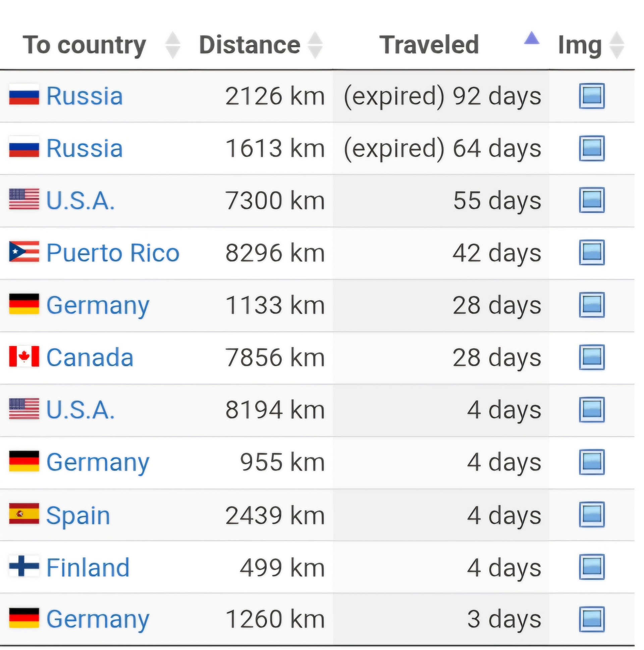View image for U.S.A. 7300 km postcard
The width and height of the screenshot is (644, 650).
(591, 200)
